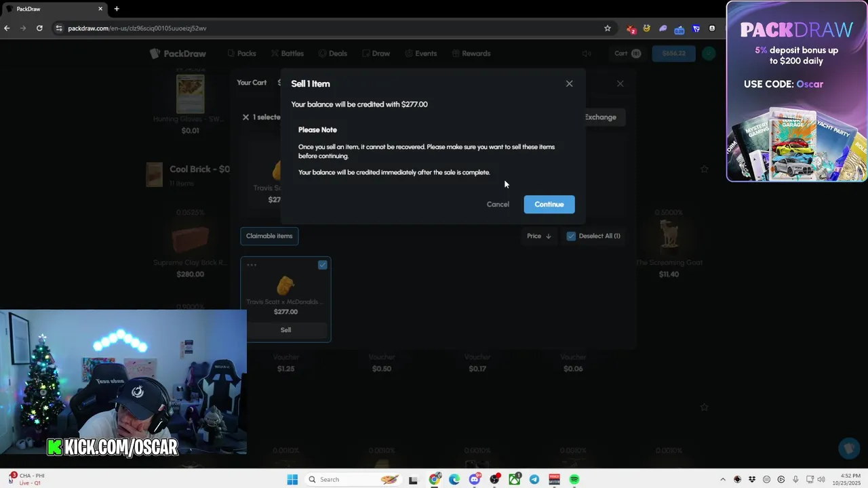Reload the PackDraw page

[39, 28]
